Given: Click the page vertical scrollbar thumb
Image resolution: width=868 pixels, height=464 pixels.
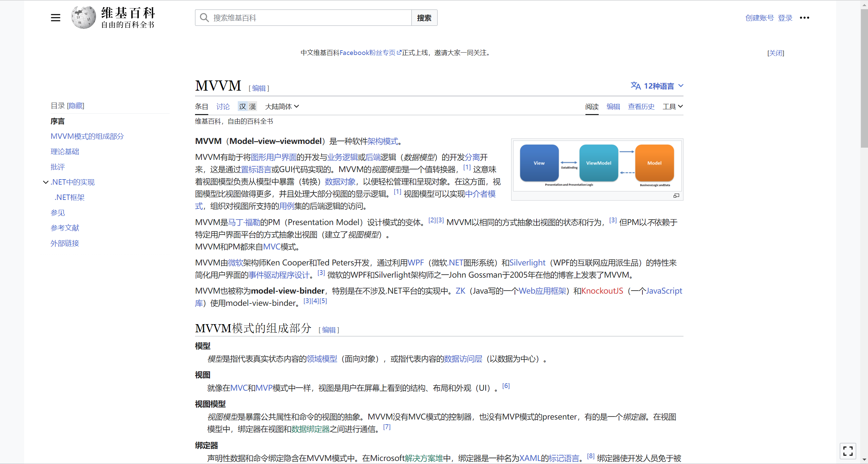Looking at the screenshot, I should point(864,78).
